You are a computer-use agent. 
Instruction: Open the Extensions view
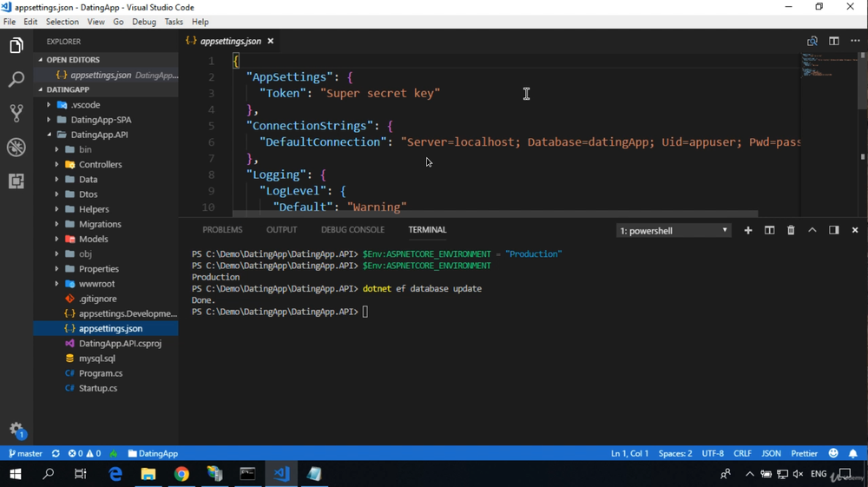(x=16, y=181)
